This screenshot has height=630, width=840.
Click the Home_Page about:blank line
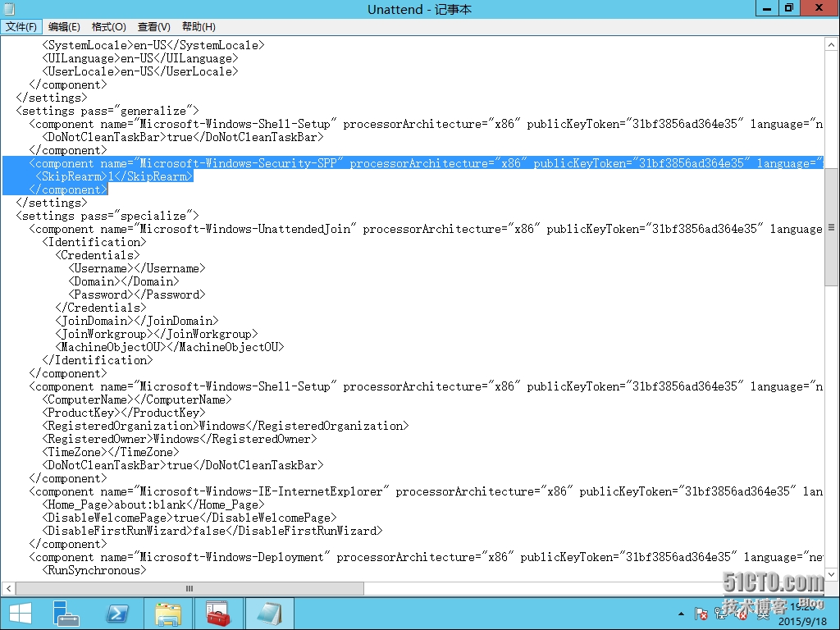pos(153,504)
